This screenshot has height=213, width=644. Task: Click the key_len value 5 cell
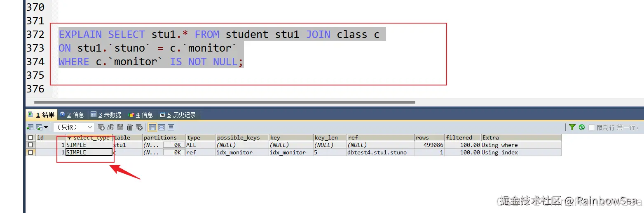pos(330,152)
